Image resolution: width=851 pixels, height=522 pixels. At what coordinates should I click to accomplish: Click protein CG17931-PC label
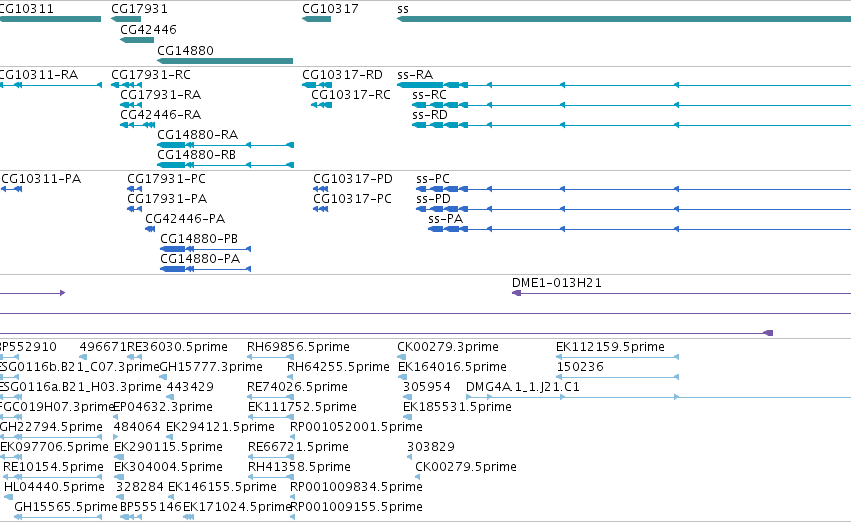pyautogui.click(x=167, y=179)
